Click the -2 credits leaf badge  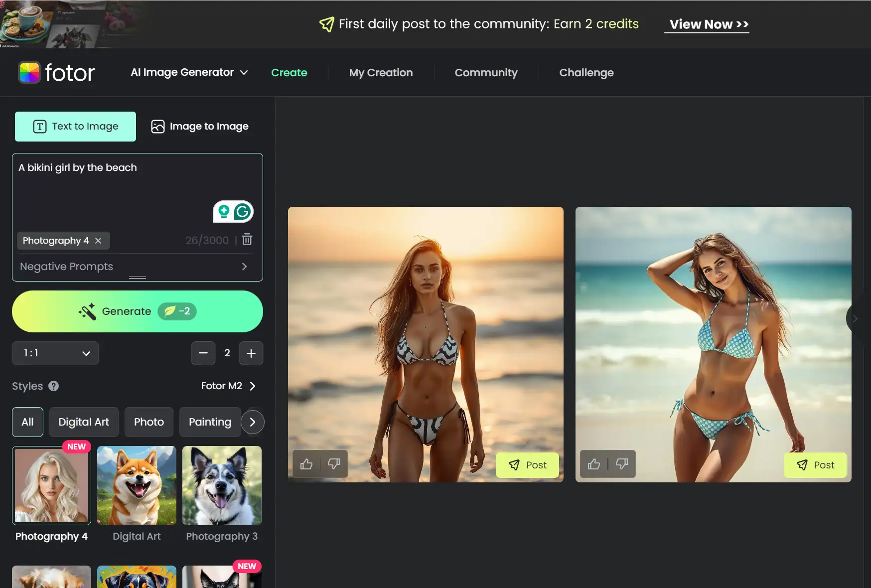[177, 311]
